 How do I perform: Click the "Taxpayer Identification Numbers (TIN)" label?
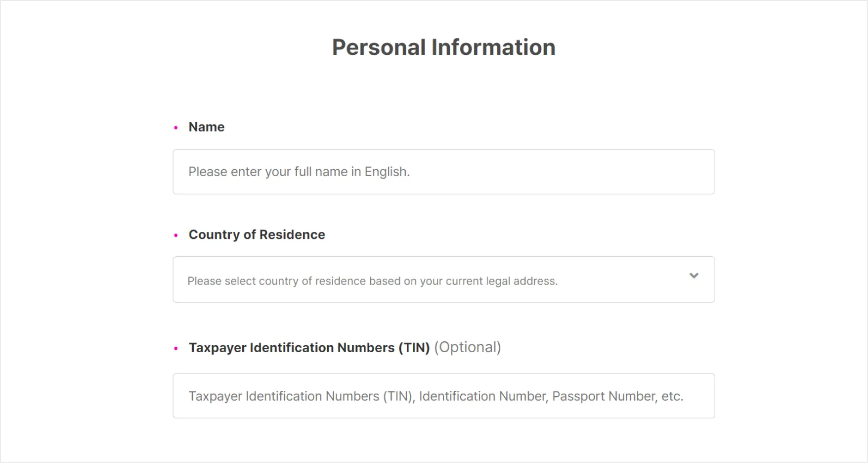click(x=309, y=348)
